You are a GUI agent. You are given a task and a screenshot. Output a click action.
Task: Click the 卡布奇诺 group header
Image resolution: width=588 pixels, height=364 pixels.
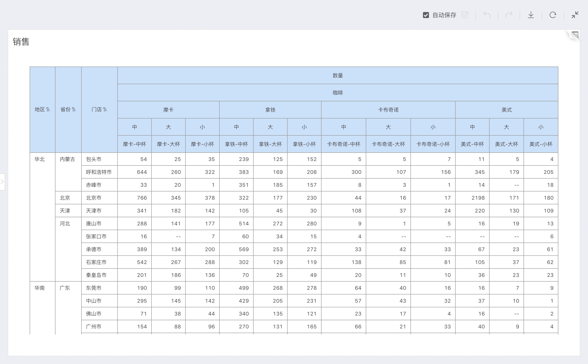[388, 110]
